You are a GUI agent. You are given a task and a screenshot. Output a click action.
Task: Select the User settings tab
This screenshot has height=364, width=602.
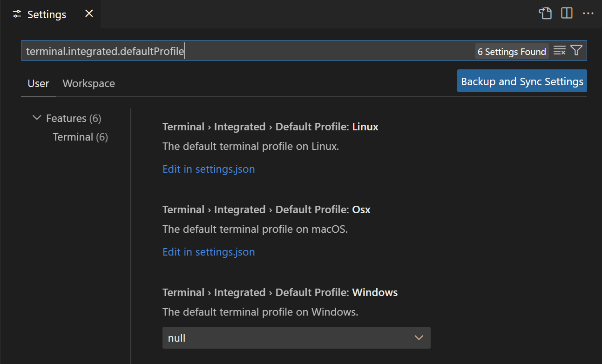[x=38, y=83]
